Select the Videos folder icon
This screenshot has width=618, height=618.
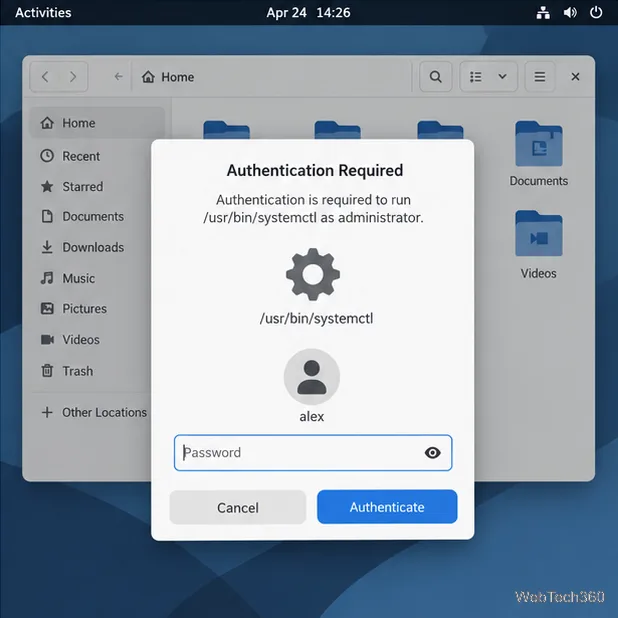click(x=539, y=233)
